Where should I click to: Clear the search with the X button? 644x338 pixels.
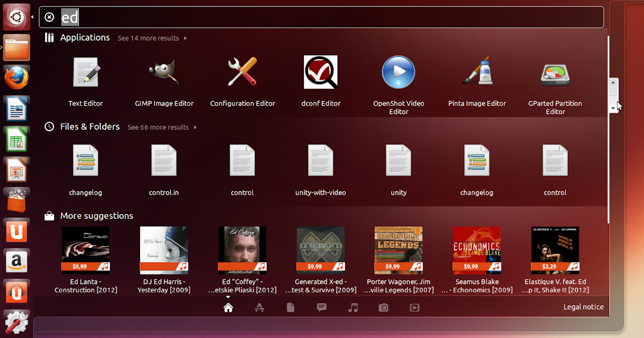(x=49, y=17)
